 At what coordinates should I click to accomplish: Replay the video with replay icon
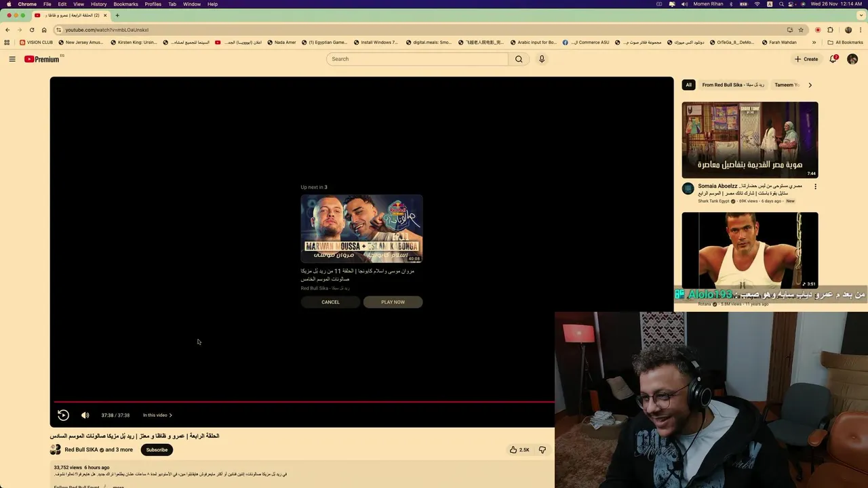click(63, 415)
